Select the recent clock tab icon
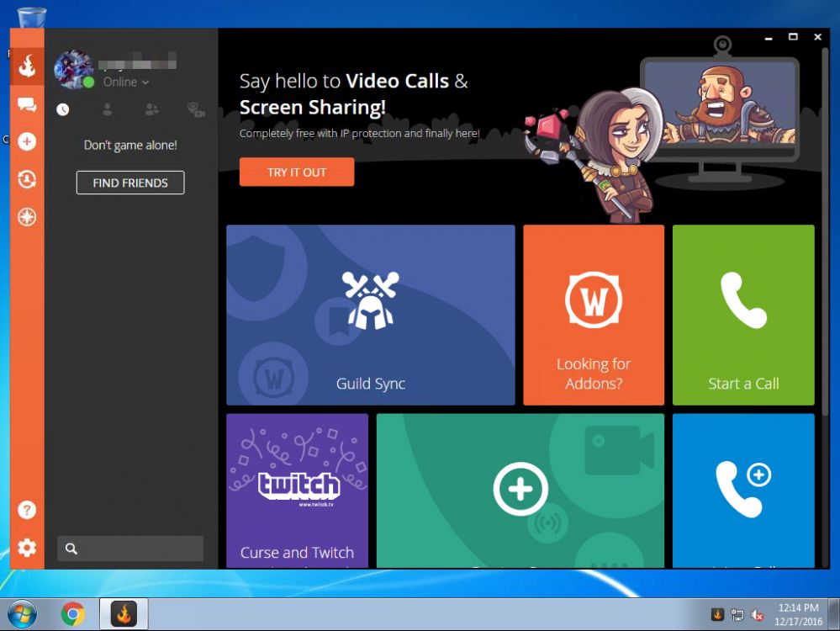 click(x=63, y=110)
